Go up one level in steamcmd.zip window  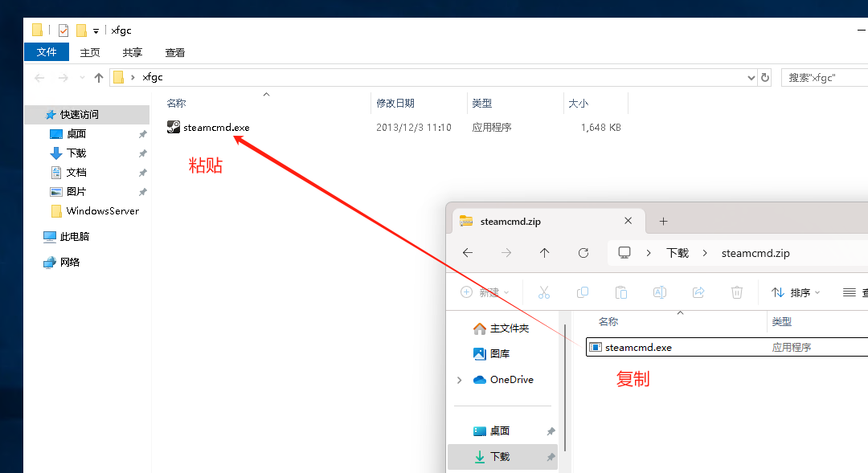coord(545,253)
